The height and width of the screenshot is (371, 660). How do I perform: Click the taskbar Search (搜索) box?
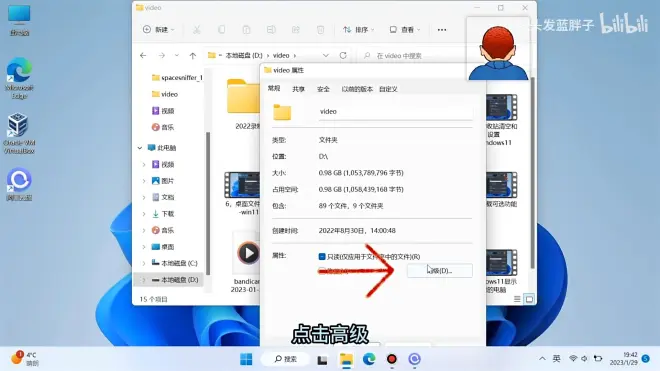pos(286,359)
